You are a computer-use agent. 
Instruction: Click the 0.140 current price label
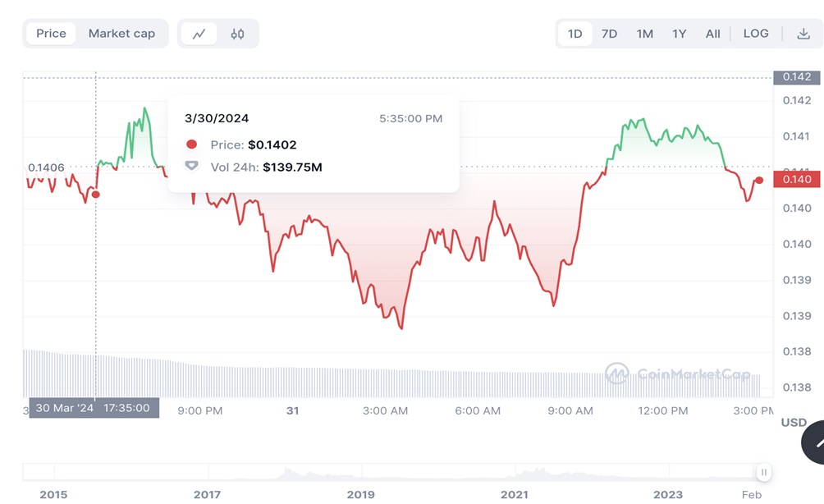(797, 180)
